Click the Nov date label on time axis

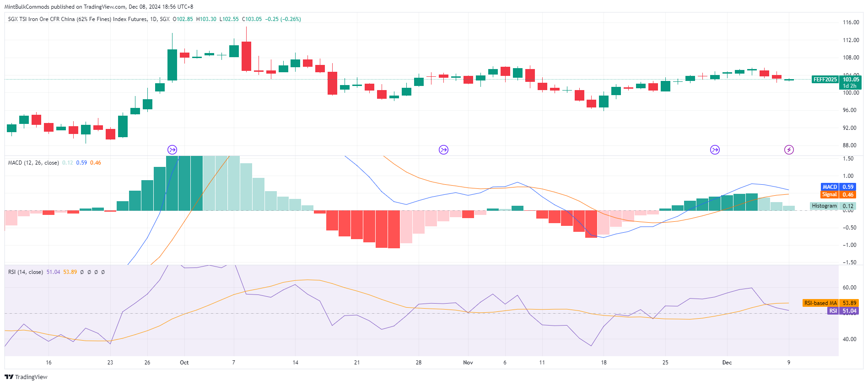pos(468,363)
